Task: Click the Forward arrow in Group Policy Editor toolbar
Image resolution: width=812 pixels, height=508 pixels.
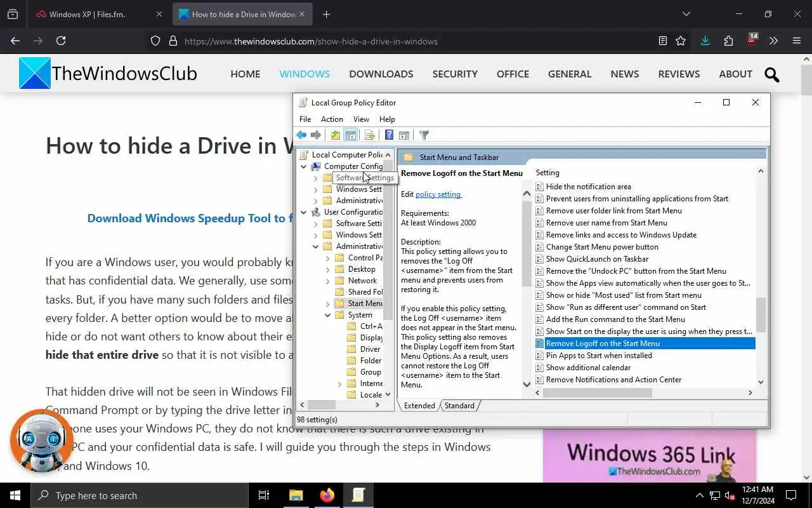Action: 315,135
